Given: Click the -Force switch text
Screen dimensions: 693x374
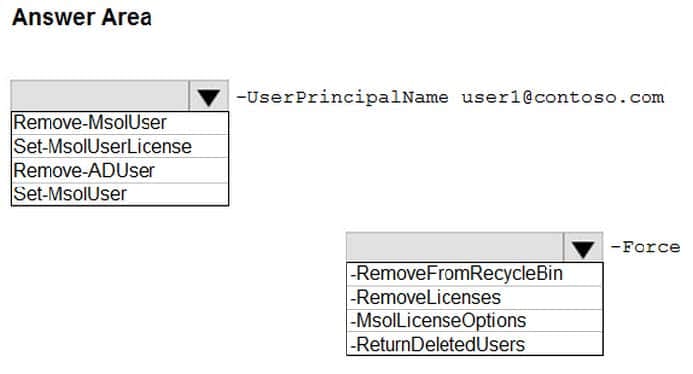Looking at the screenshot, I should [x=645, y=247].
